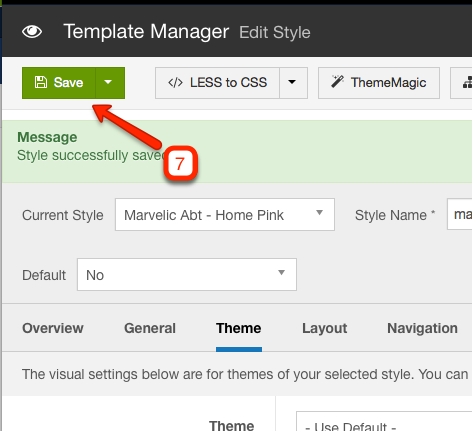Image resolution: width=472 pixels, height=431 pixels.
Task: Click the code brackets icon on LESS to CSS
Action: point(175,83)
